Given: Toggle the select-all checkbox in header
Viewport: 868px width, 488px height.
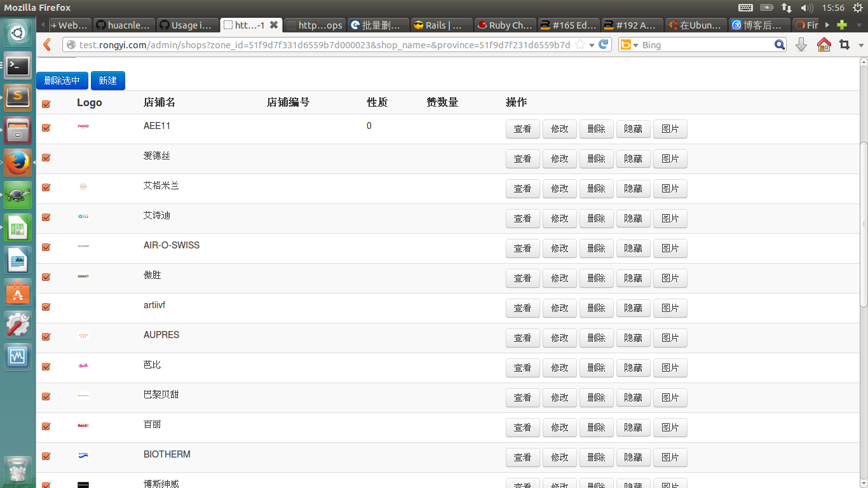Looking at the screenshot, I should point(46,104).
